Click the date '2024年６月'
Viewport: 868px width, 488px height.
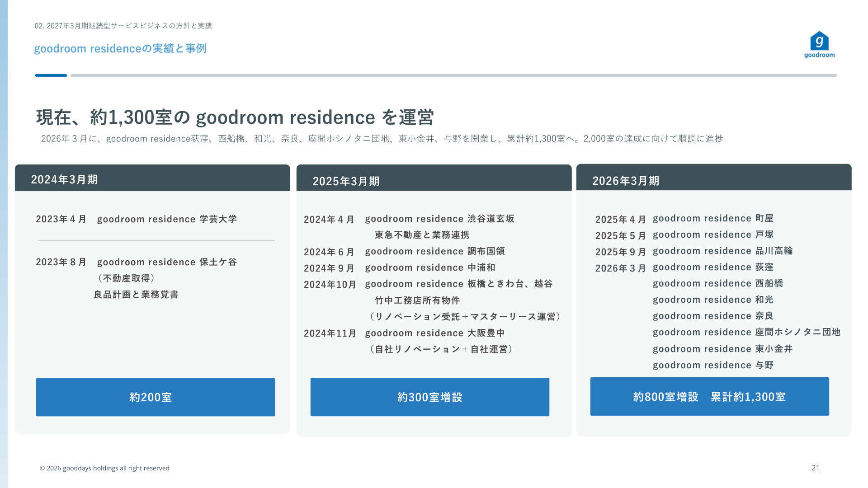coord(330,252)
